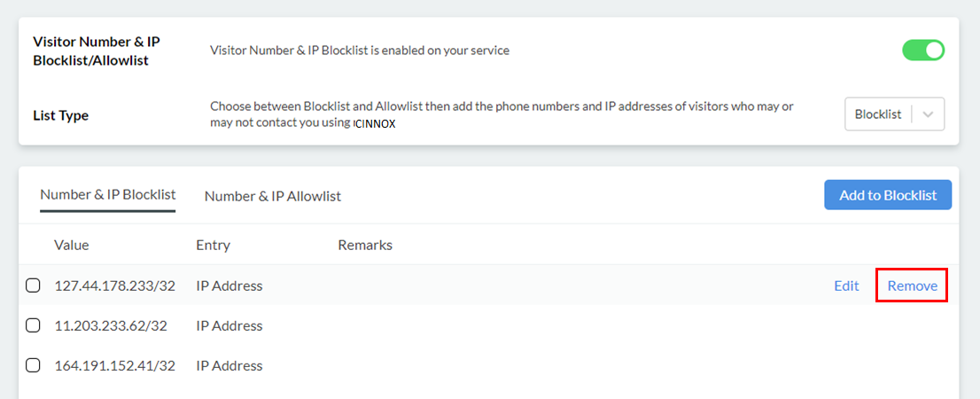
Task: Select the 164.191.152.41/32 row checkbox
Action: [33, 365]
